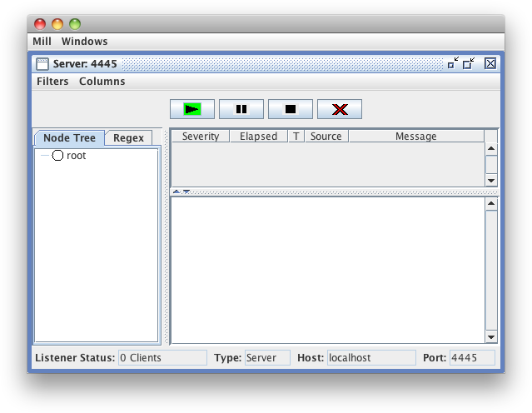Click the Server: 4445 frame window icon
Screen dimensions: 532x413
tap(42, 64)
